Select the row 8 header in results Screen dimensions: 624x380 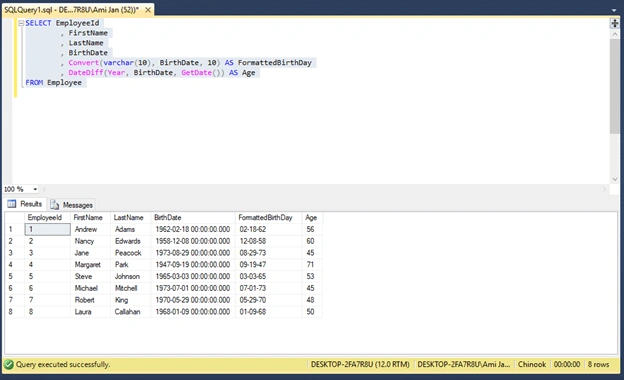[14, 312]
